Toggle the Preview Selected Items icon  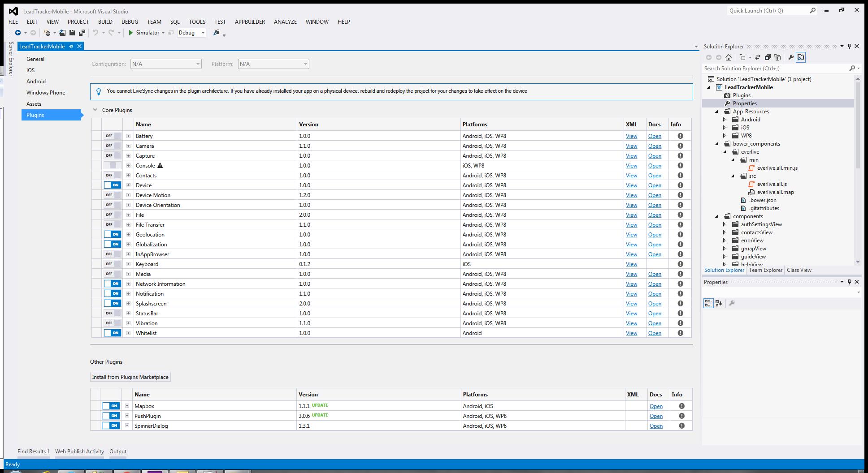point(801,57)
